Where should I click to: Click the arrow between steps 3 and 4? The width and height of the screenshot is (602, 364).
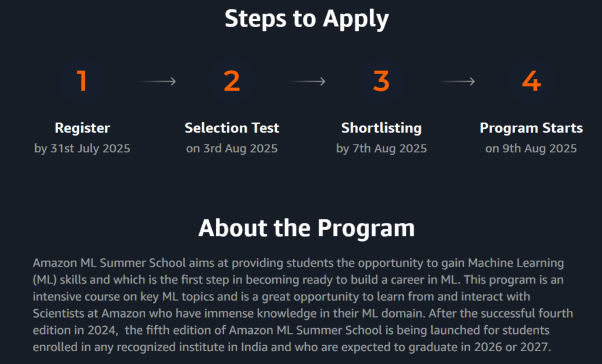tap(457, 82)
